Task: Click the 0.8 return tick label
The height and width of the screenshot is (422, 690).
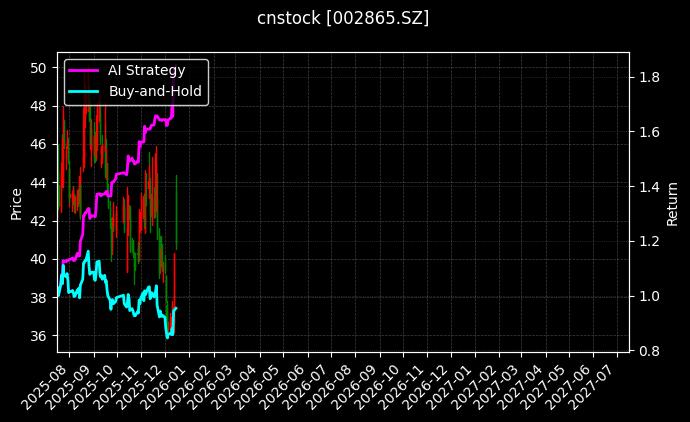Action: pyautogui.click(x=647, y=351)
